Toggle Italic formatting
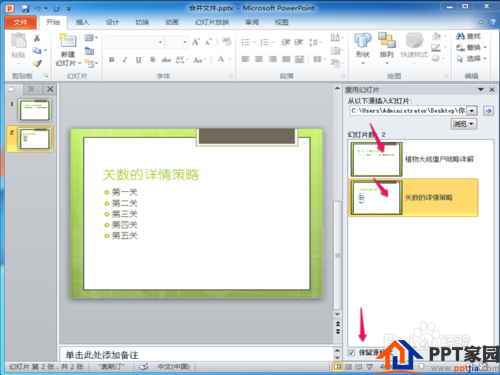This screenshot has height=375, width=500. (125, 60)
